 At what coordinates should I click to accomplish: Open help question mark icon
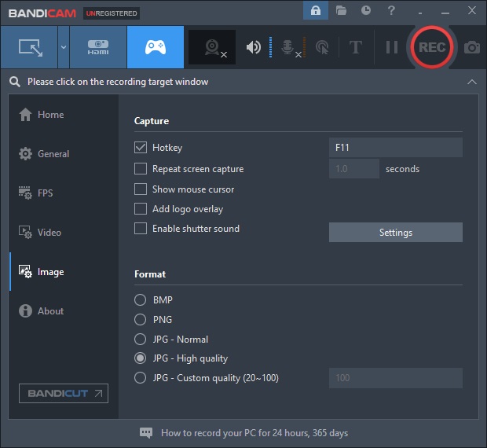391,10
